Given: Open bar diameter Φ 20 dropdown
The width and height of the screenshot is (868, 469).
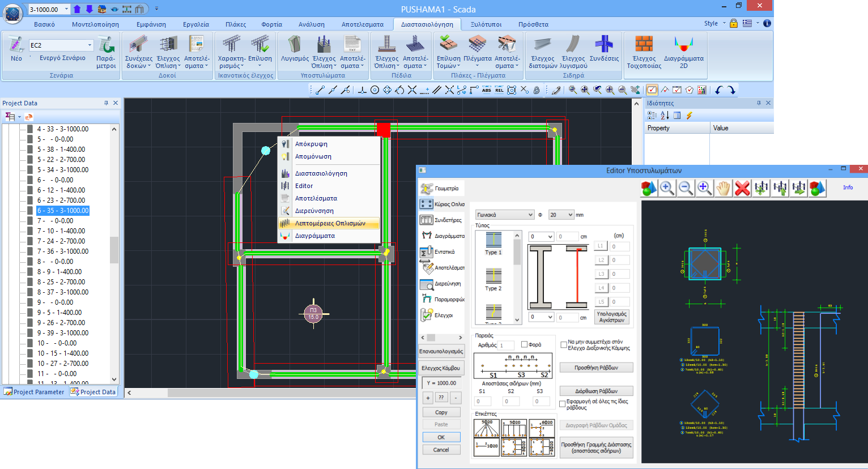Looking at the screenshot, I should [x=561, y=215].
